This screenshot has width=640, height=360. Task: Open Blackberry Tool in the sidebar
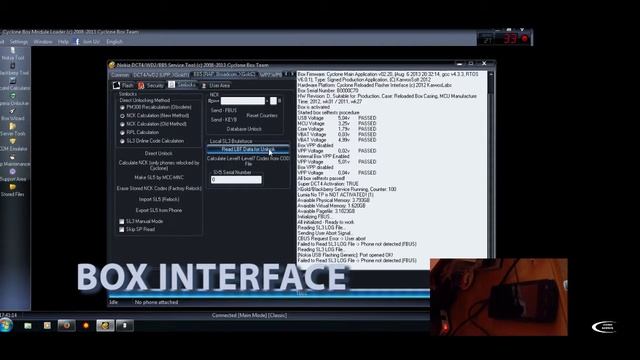pos(13,69)
